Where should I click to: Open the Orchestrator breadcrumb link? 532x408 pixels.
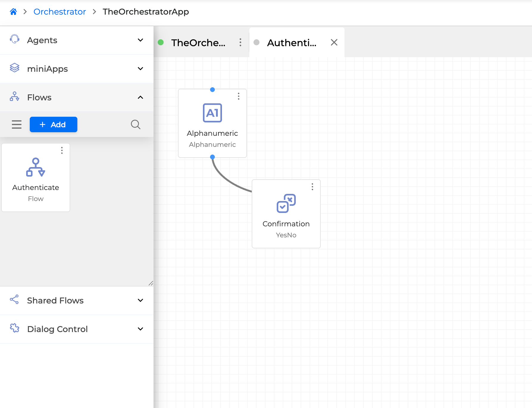[x=60, y=12]
